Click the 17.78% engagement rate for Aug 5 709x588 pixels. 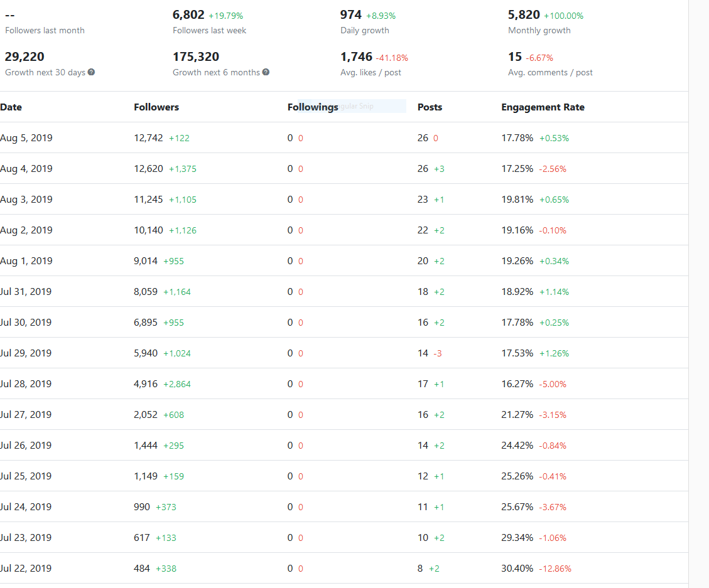[x=517, y=138]
